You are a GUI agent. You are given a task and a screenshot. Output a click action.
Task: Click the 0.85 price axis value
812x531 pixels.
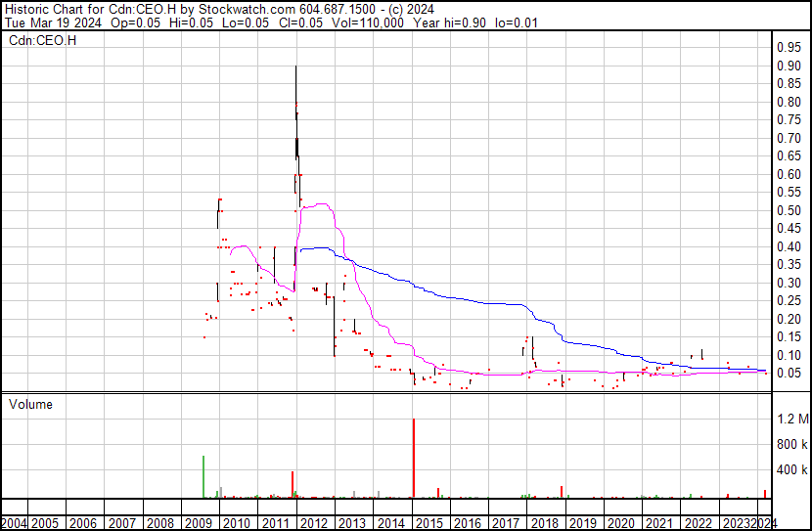point(789,84)
